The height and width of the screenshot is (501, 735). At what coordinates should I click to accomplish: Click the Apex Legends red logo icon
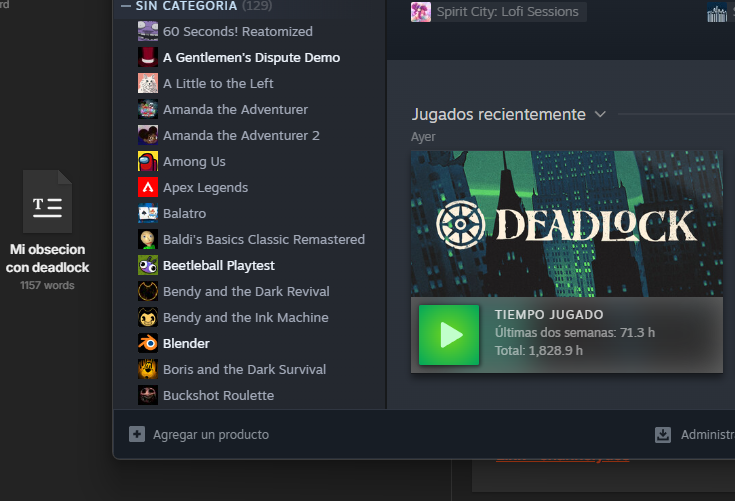(x=148, y=187)
